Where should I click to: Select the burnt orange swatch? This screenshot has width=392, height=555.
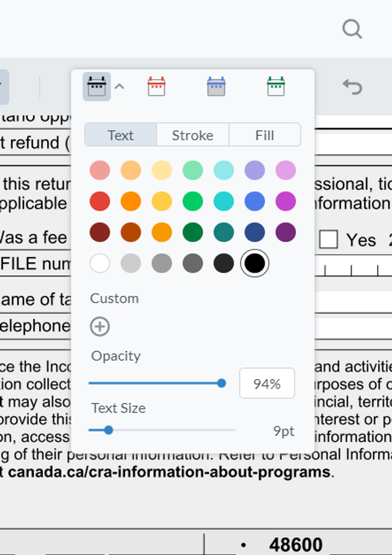click(x=131, y=232)
